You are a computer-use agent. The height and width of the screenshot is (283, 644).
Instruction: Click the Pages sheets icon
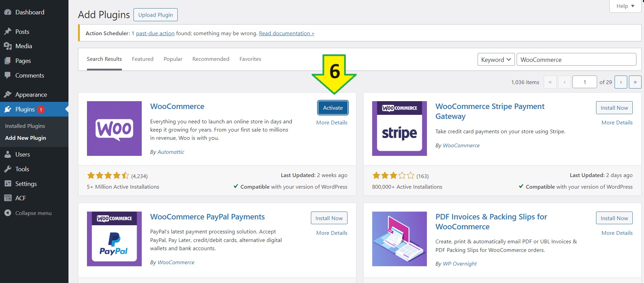pyautogui.click(x=8, y=61)
